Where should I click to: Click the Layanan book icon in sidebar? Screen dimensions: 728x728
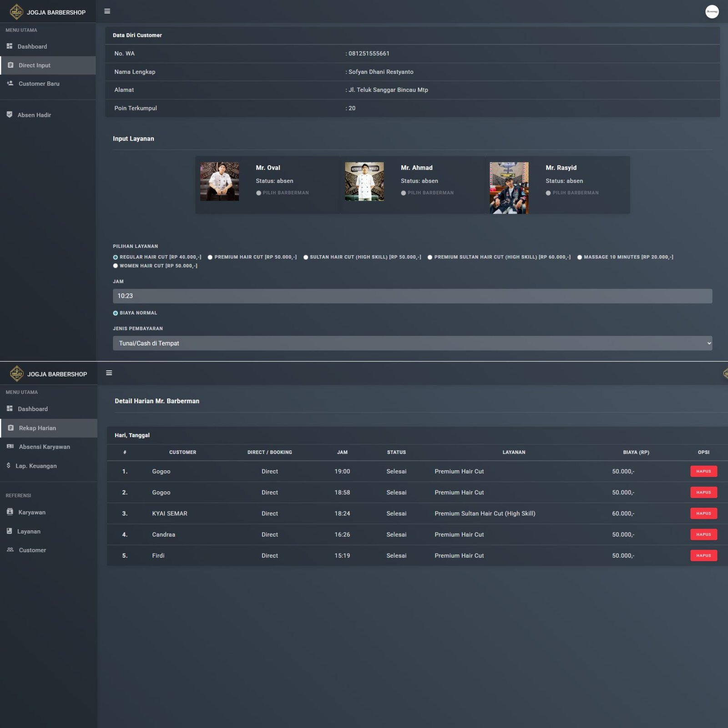click(10, 531)
